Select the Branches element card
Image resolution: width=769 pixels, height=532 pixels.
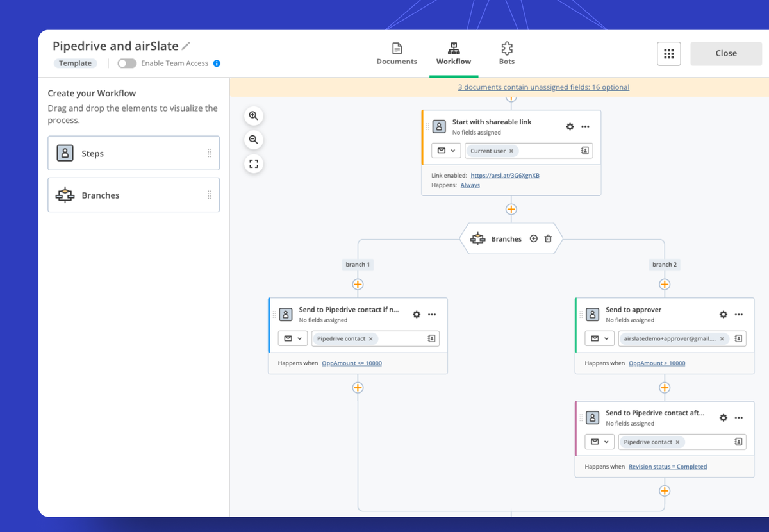click(x=134, y=195)
